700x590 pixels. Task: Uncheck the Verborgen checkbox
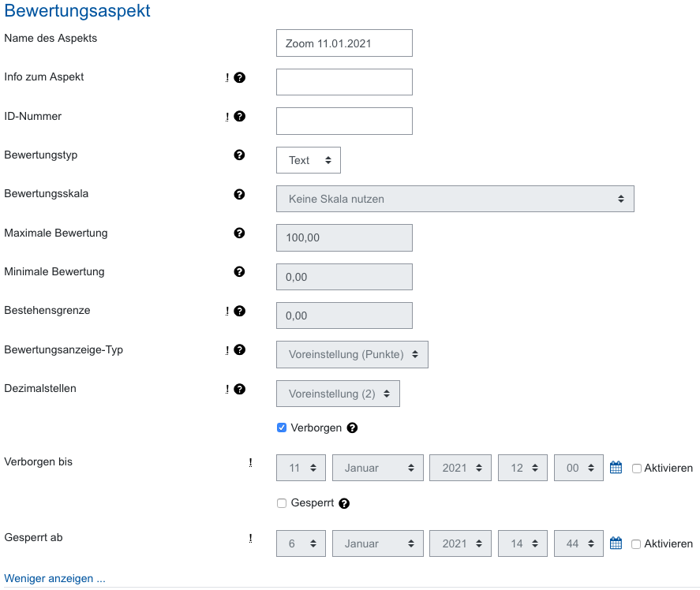281,428
